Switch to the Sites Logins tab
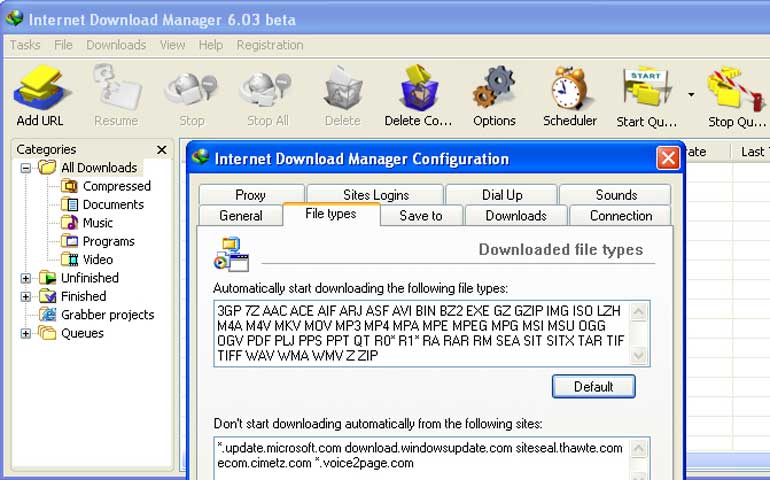770x480 pixels. point(376,195)
